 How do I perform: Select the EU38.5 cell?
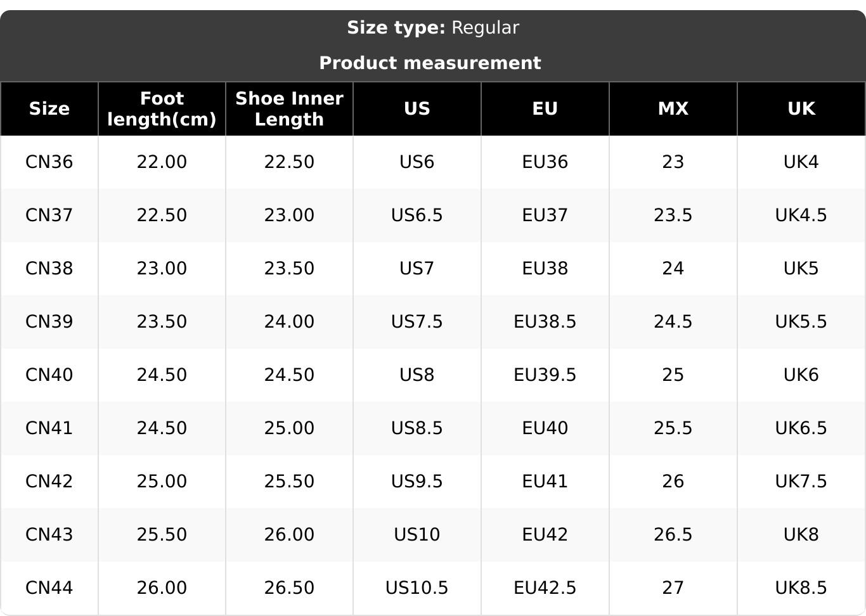click(545, 321)
